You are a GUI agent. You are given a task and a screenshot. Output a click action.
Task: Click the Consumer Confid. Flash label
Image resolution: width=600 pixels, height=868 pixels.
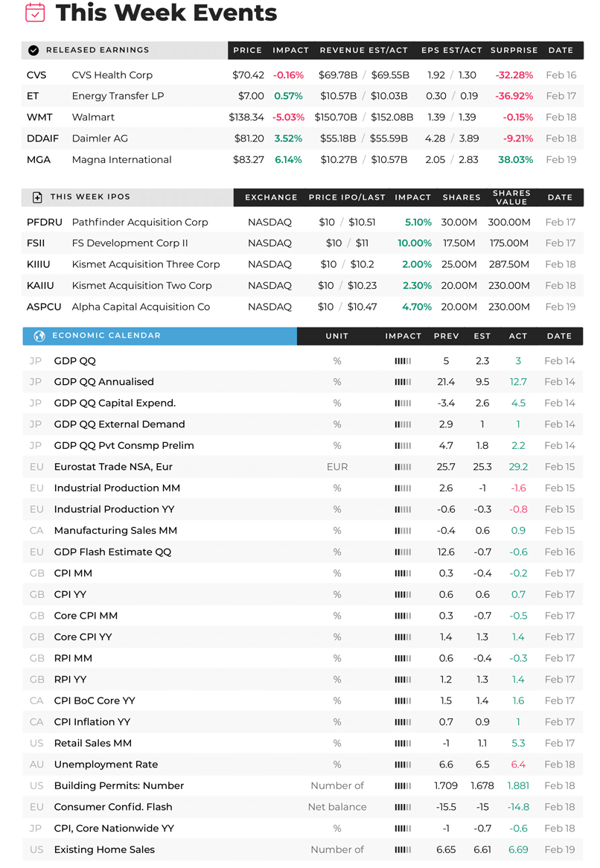pyautogui.click(x=113, y=807)
